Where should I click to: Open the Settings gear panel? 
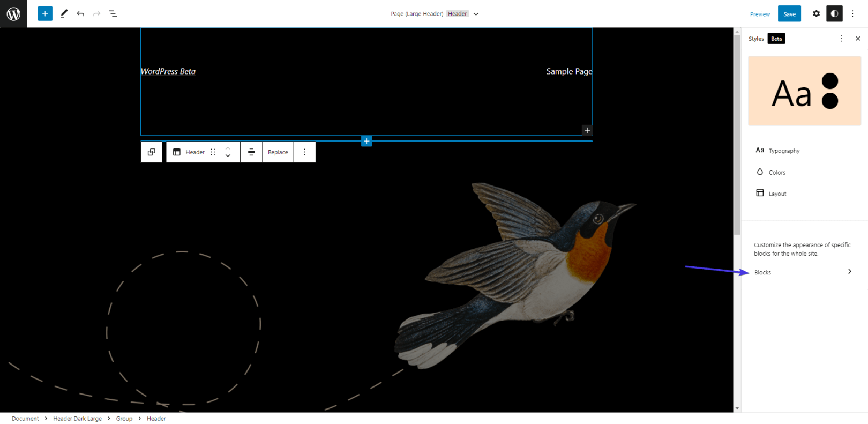click(816, 14)
